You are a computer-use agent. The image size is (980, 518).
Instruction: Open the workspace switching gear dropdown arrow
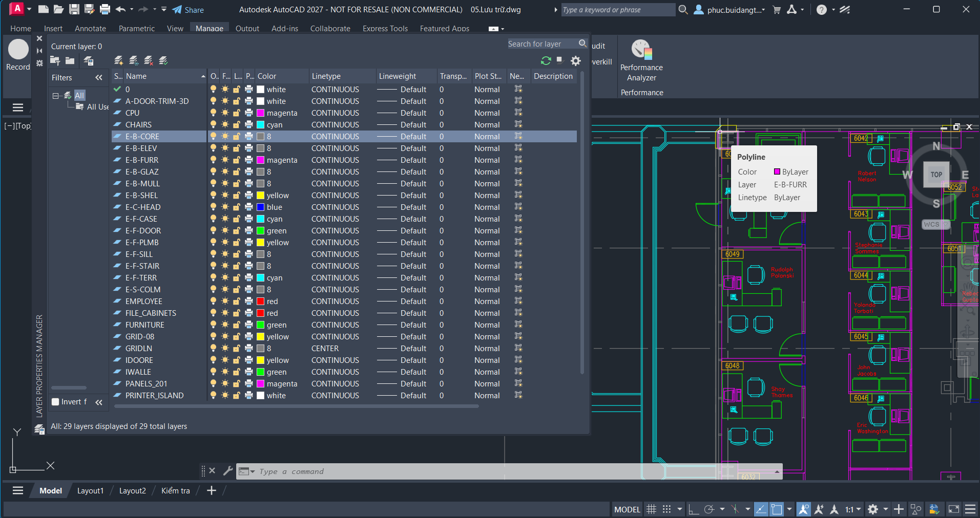(885, 509)
